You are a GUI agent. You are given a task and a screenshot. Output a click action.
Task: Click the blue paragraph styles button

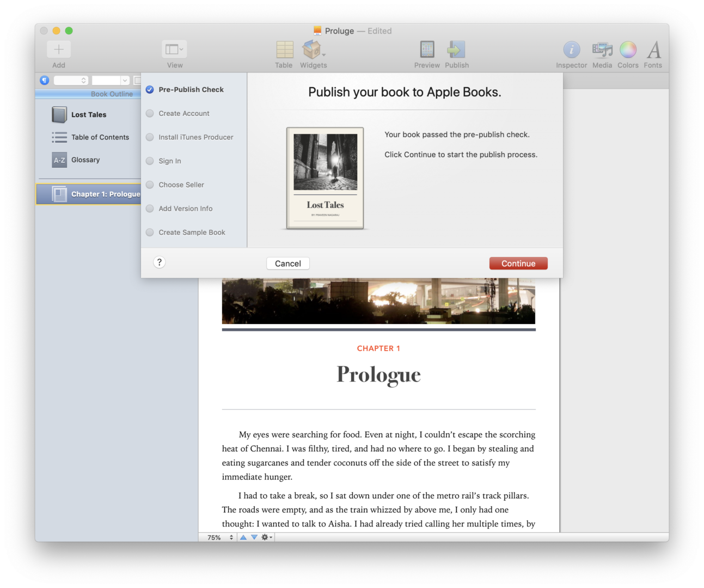[45, 81]
